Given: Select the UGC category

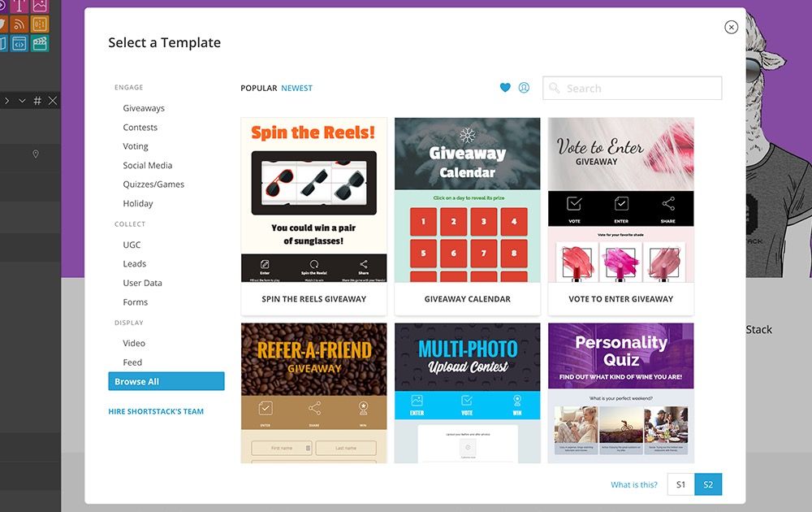Looking at the screenshot, I should click(132, 245).
